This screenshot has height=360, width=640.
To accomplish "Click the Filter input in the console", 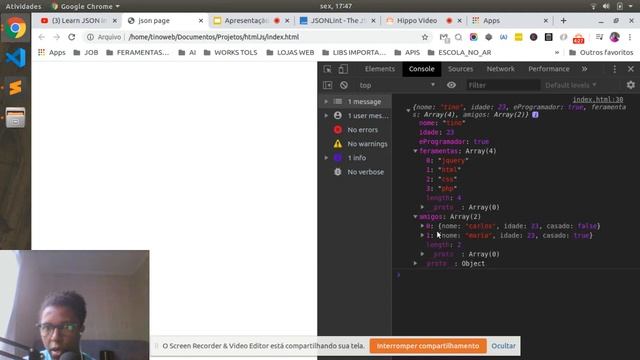I will coord(502,85).
